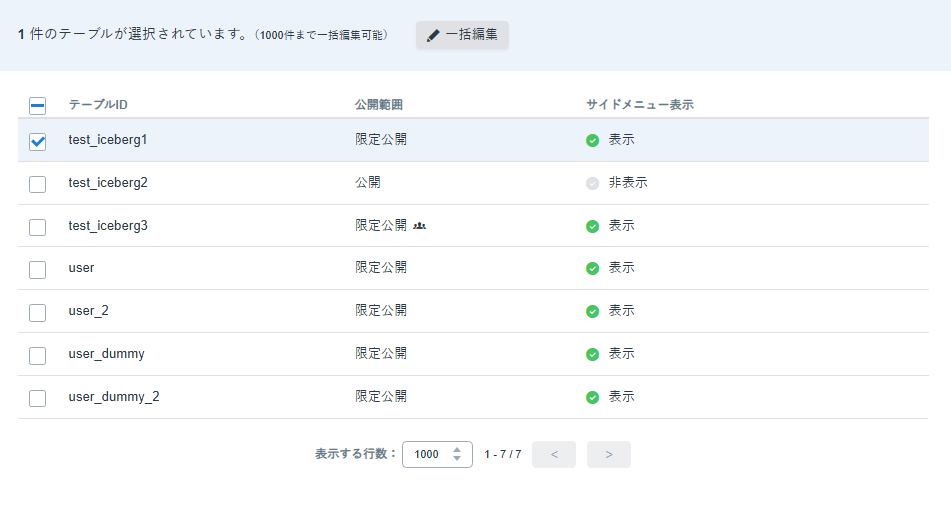951x513 pixels.
Task: Click the user_dummy table ID
Action: coord(107,354)
